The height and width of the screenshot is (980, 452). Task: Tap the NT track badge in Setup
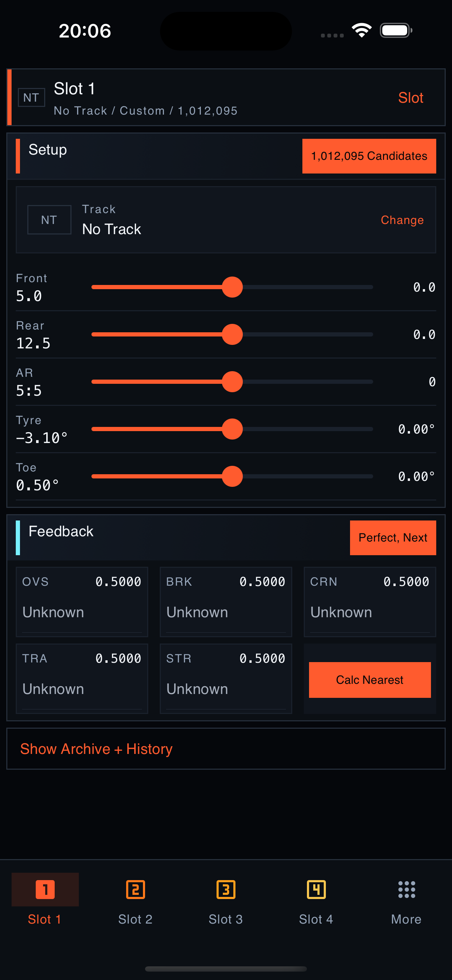pos(49,219)
